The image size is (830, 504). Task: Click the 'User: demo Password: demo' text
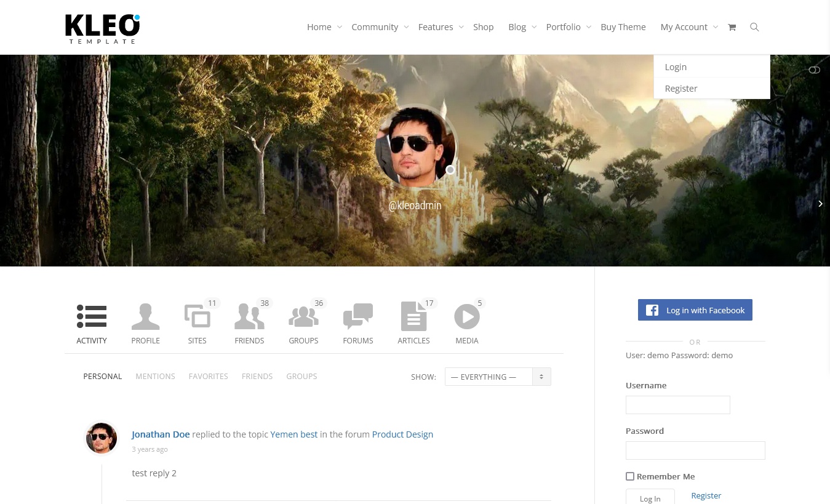click(x=679, y=356)
